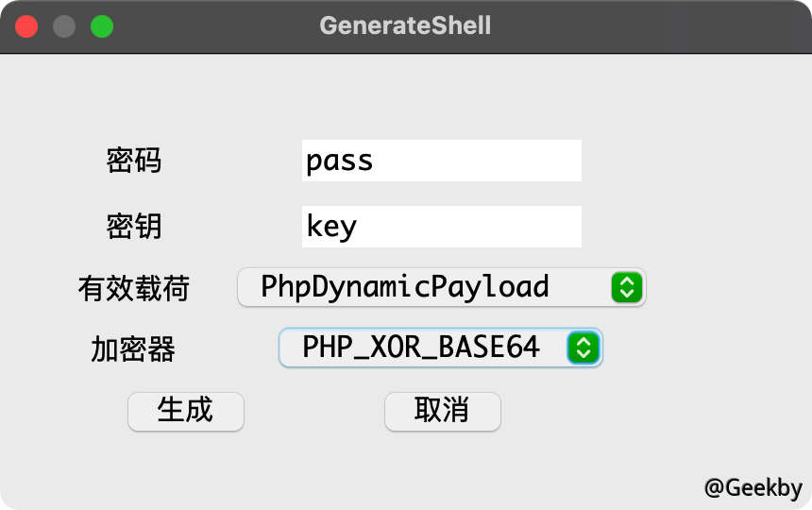Open the PhpDynamicPayload stepper arrows
The width and height of the screenshot is (812, 510).
627,287
